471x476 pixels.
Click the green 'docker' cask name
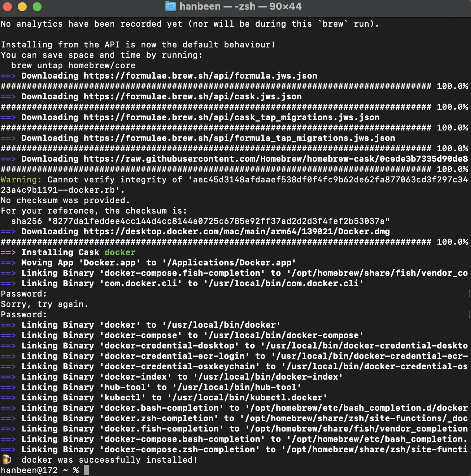[x=120, y=252]
